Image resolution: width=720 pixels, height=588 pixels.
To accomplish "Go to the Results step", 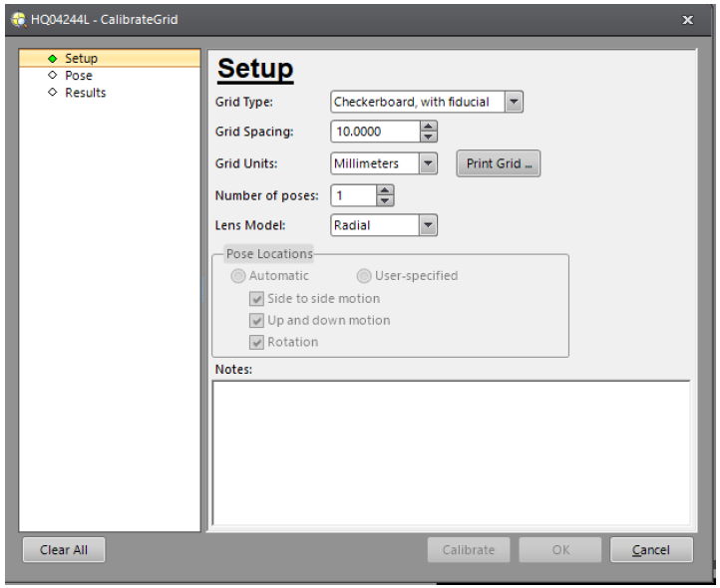I will pyautogui.click(x=86, y=93).
